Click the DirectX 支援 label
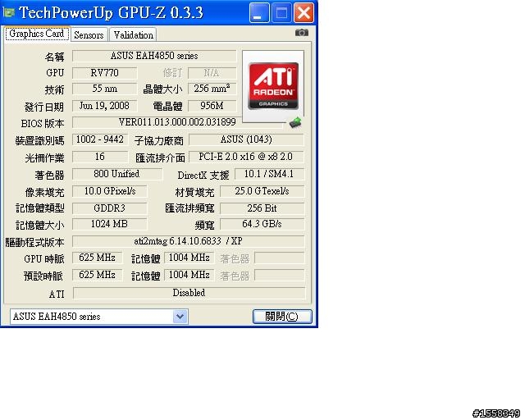The height and width of the screenshot is (420, 525). pos(203,176)
